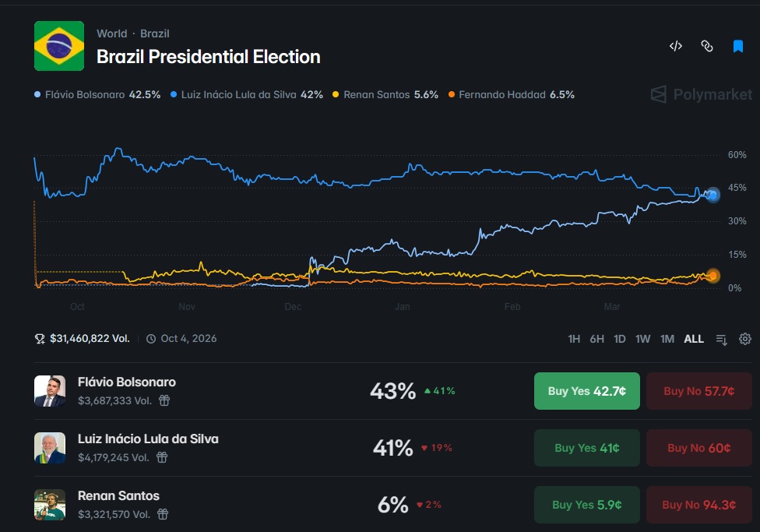Toggle the blue bookmark icon

click(x=738, y=46)
